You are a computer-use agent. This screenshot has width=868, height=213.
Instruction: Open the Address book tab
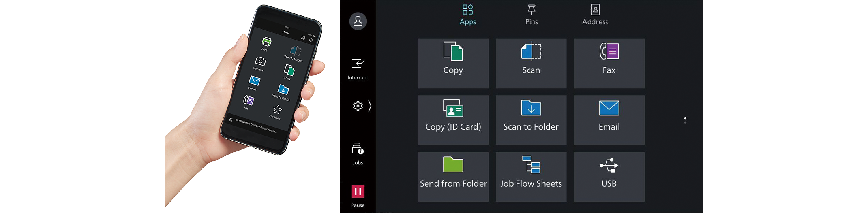point(595,15)
